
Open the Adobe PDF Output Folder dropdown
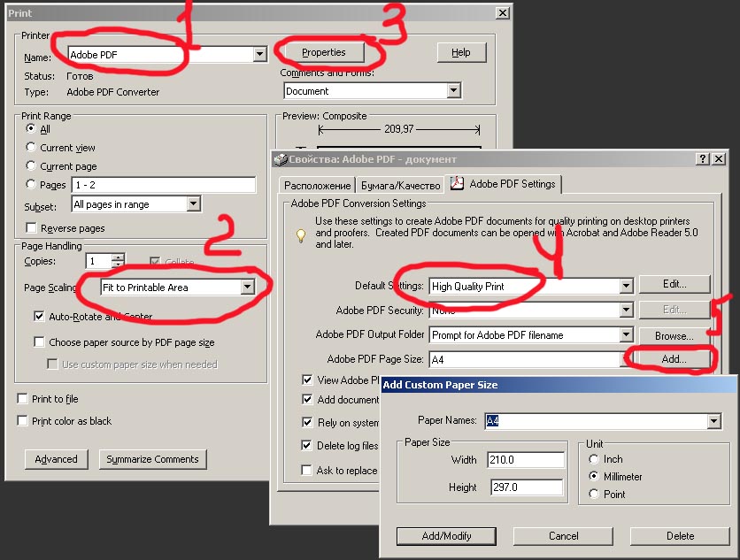click(626, 335)
